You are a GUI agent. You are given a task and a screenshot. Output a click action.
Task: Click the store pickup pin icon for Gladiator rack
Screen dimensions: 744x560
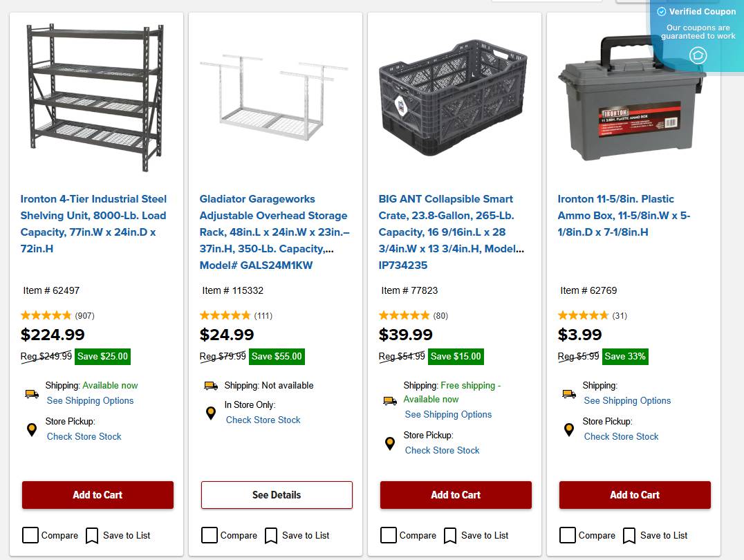[211, 413]
